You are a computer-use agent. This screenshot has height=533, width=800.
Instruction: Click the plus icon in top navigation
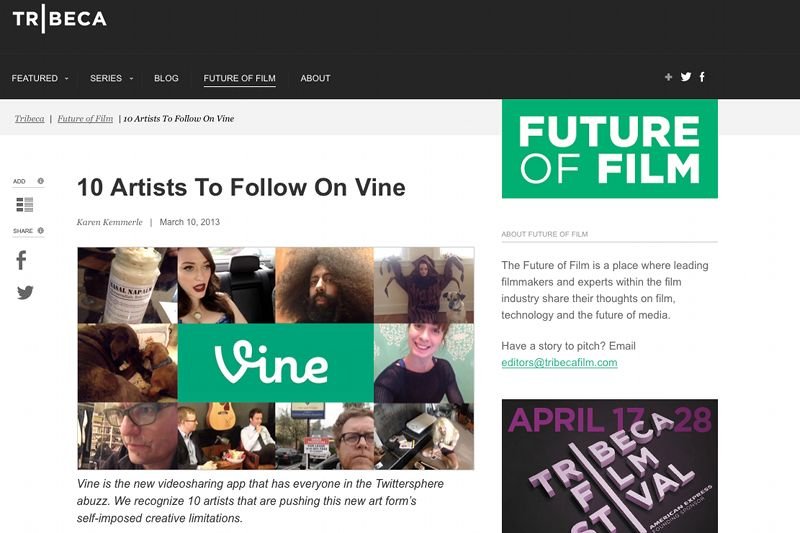coord(668,77)
